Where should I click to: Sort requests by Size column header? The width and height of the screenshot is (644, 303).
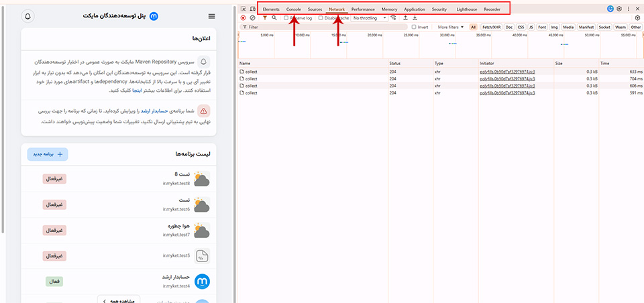(576, 64)
